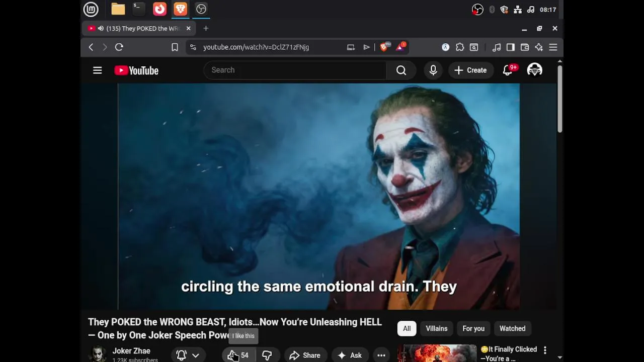Viewport: 644px width, 362px height.
Task: Select the Watched filter chip
Action: pos(512,329)
